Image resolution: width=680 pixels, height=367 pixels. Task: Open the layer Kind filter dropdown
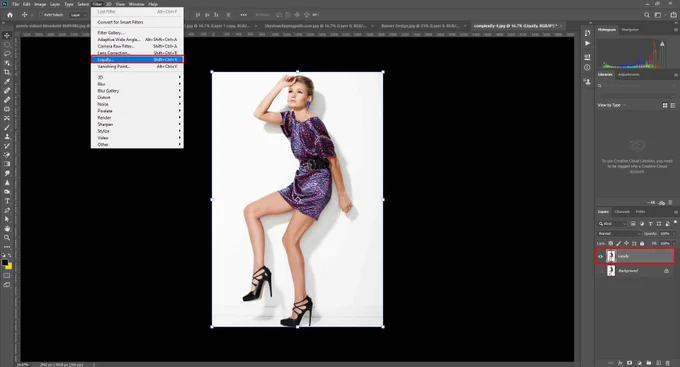click(612, 223)
